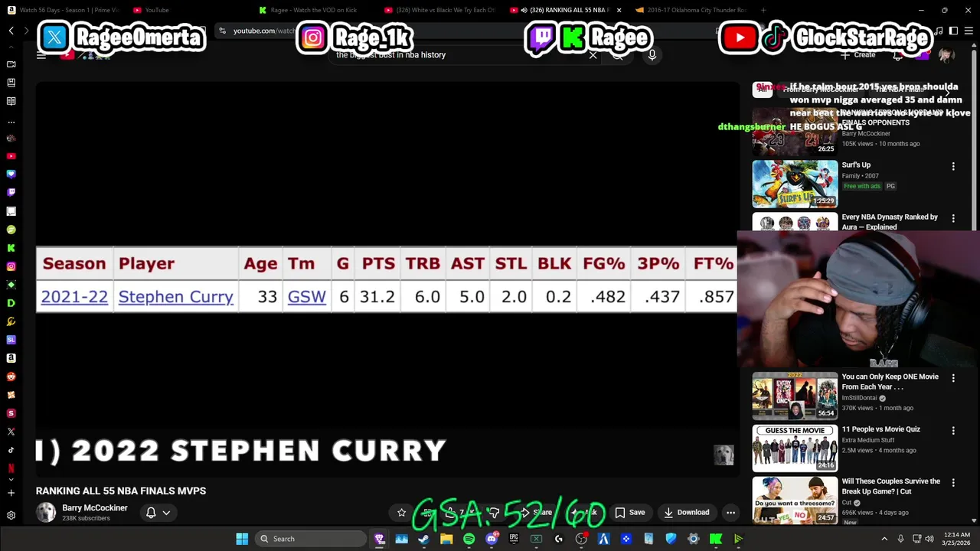980x551 pixels.
Task: Open the taskbar clock and date
Action: pos(956,539)
